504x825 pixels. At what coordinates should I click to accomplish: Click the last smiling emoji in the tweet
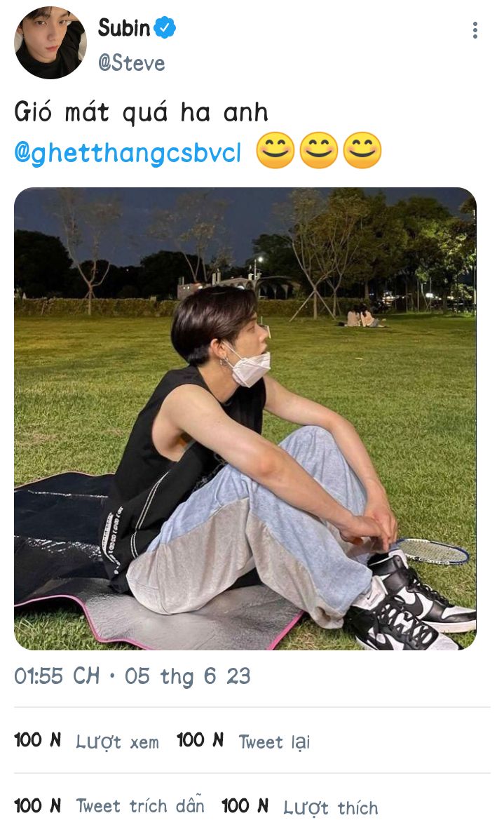tap(362, 150)
